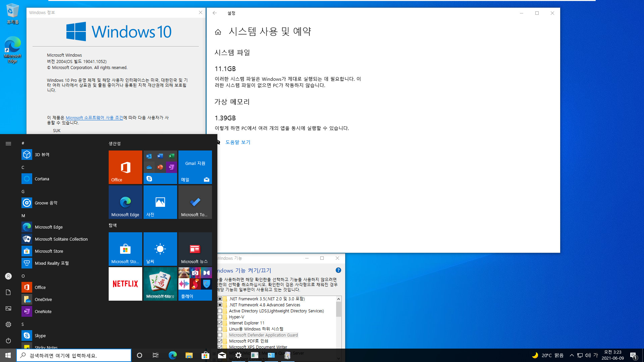
Task: Open 3D 뷰어 from app list
Action: click(60, 155)
